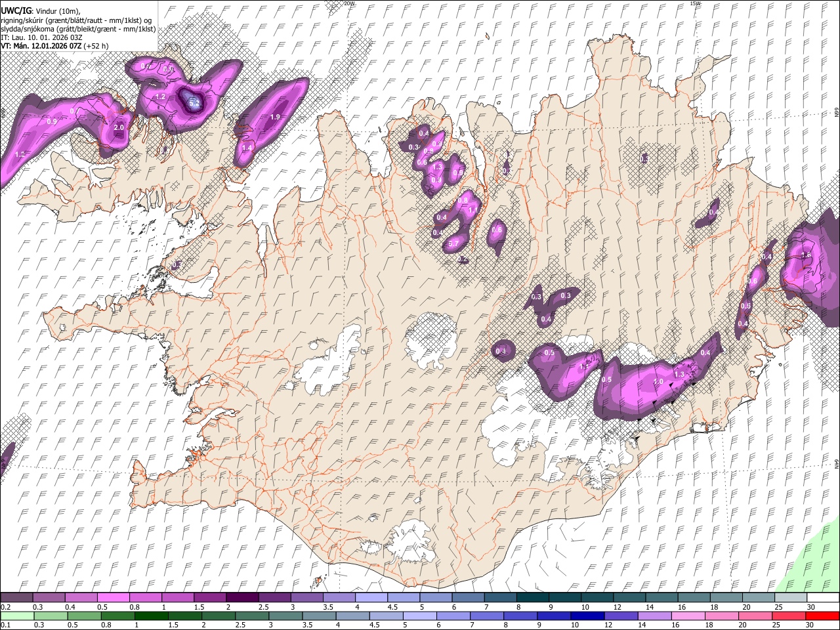
Task: Click the bright red rain swatch at 30
Action: pyautogui.click(x=822, y=616)
